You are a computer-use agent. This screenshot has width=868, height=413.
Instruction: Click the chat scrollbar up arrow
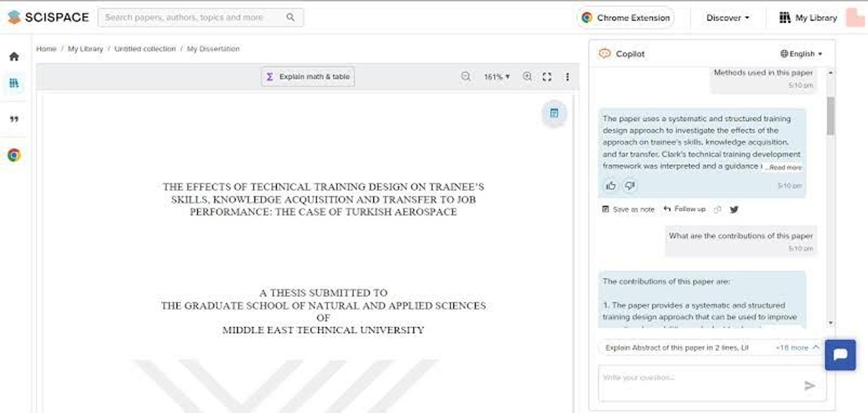point(830,72)
